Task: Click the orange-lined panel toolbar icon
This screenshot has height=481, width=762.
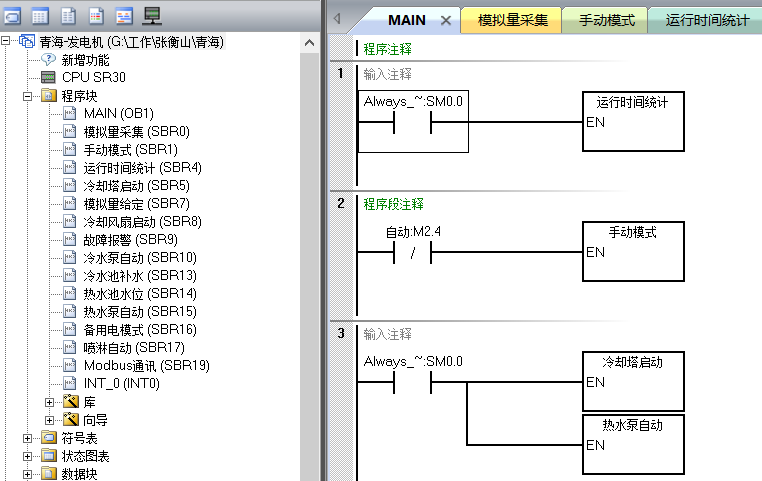Action: pyautogui.click(x=124, y=17)
